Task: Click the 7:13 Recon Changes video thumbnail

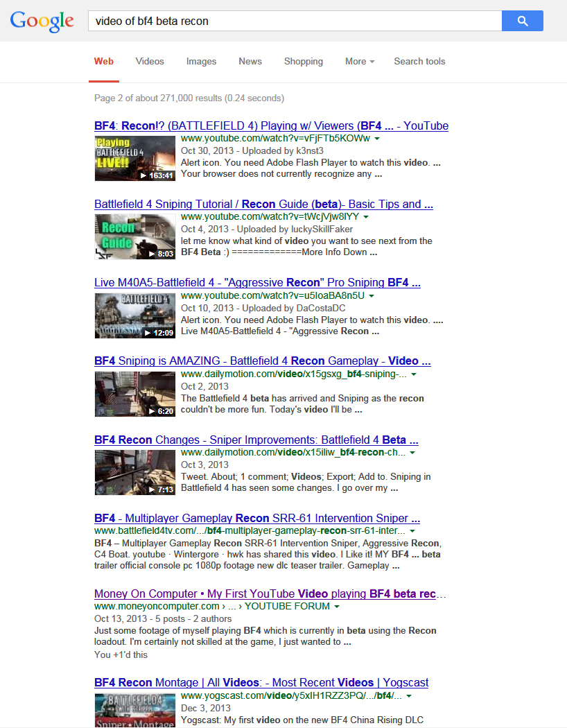Action: (x=135, y=473)
